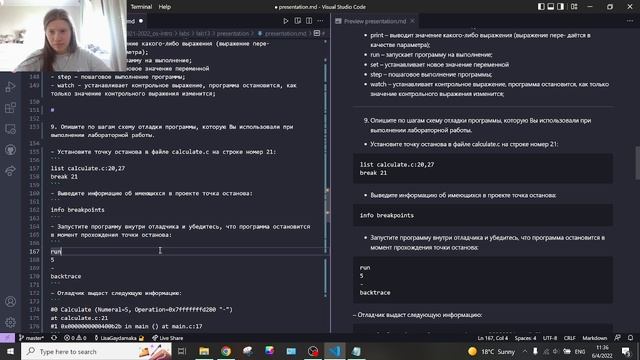This screenshot has width=640, height=360.
Task: Open the GitHub view in the activity bar
Action: pyautogui.click(x=11, y=150)
